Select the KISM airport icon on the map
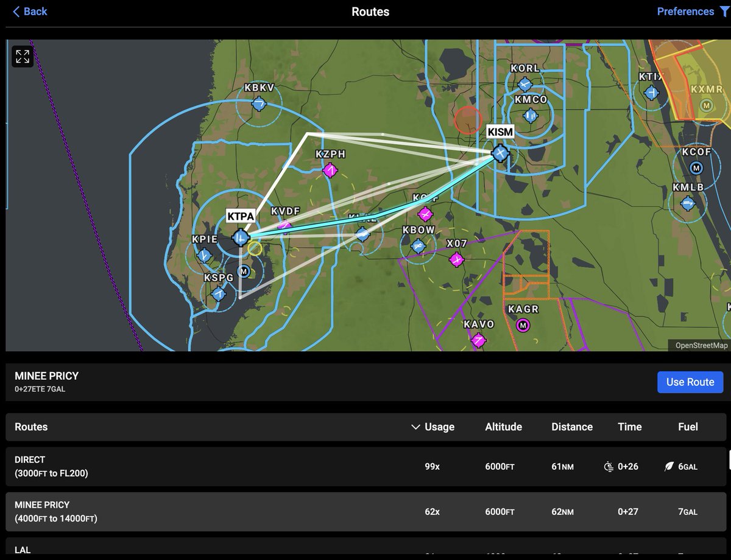731x560 pixels. point(500,154)
